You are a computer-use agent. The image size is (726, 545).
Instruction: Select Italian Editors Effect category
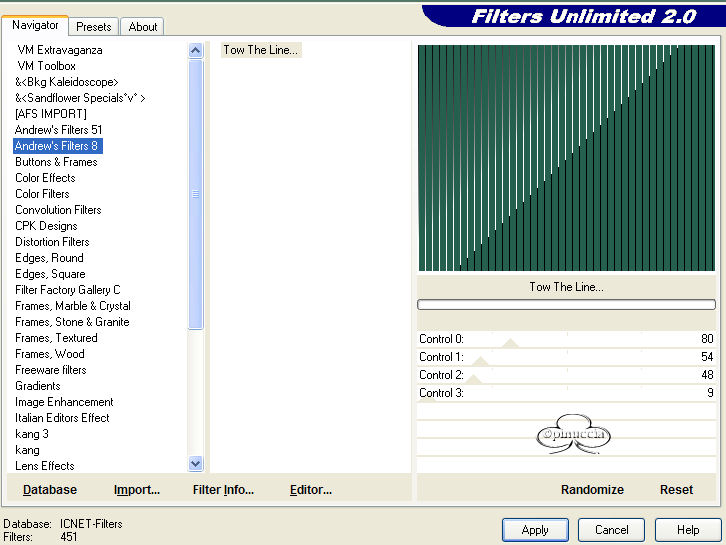pyautogui.click(x=62, y=418)
